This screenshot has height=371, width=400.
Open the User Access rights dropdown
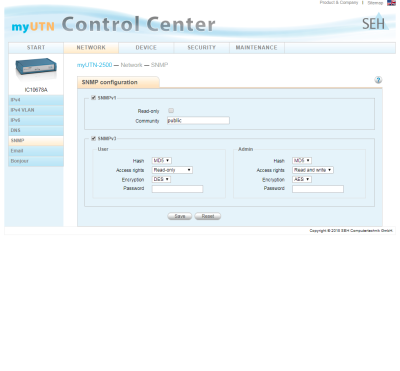(172, 170)
